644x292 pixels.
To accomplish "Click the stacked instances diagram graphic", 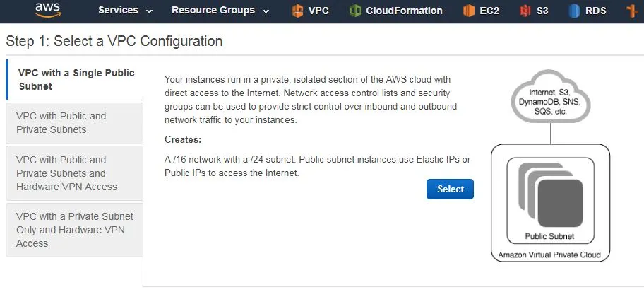I will (551, 194).
